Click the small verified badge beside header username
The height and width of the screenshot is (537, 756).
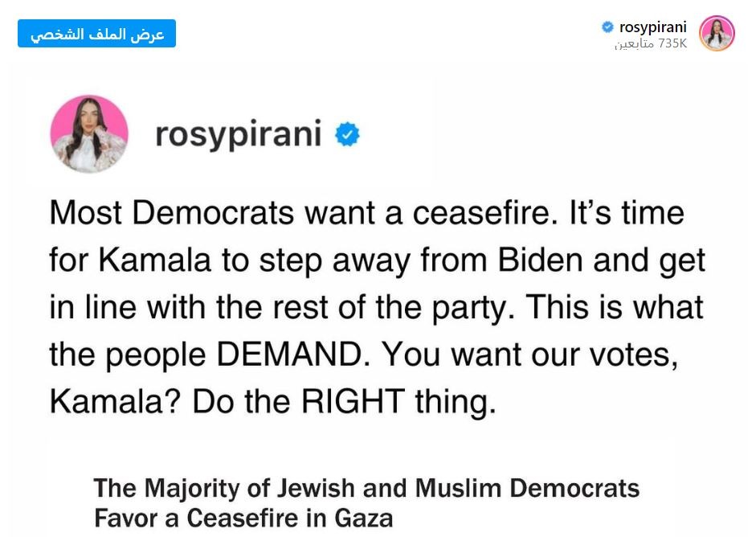pyautogui.click(x=607, y=27)
